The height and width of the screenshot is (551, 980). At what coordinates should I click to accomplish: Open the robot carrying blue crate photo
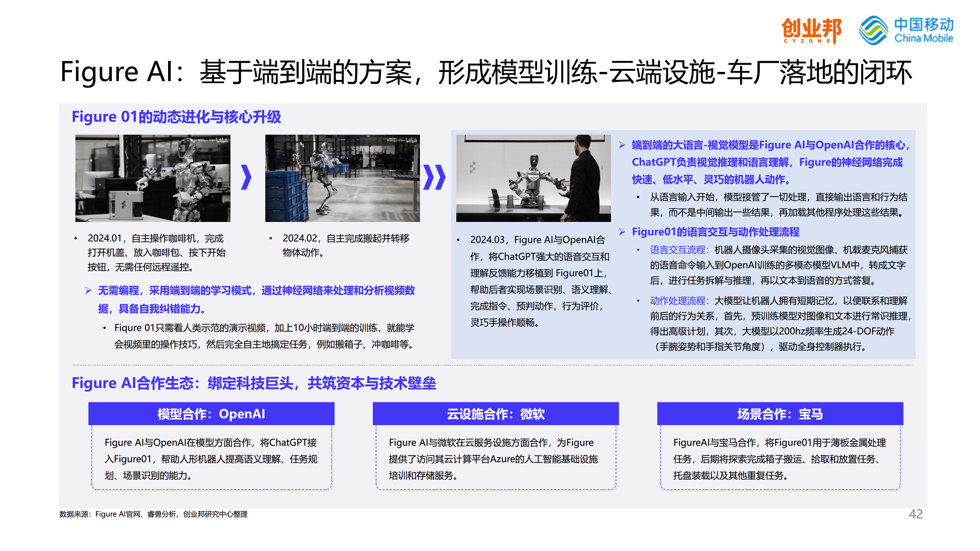coord(342,178)
